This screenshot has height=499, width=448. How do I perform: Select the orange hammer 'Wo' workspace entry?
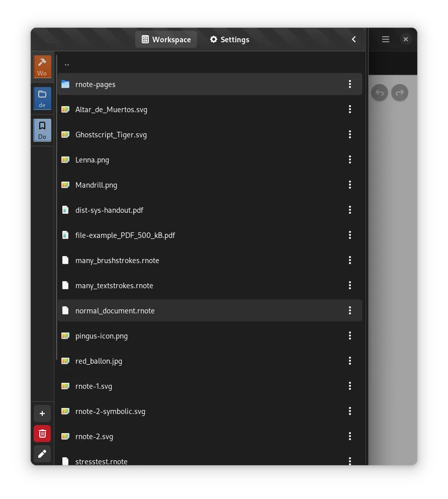tap(42, 67)
